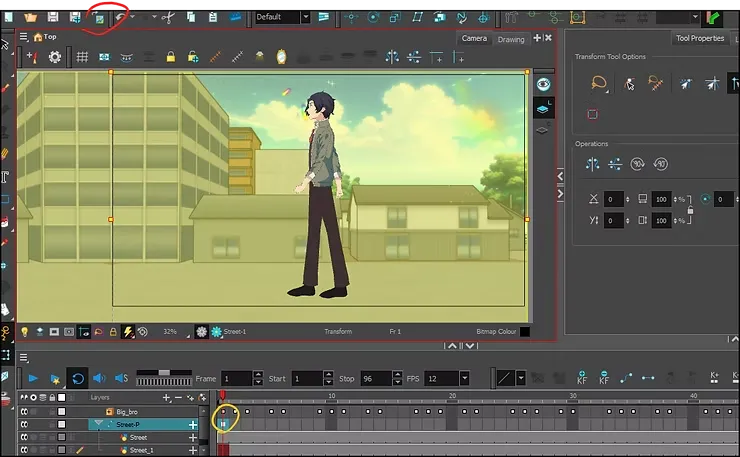Click the green flag render icon
This screenshot has height=457, width=740.
click(x=713, y=18)
